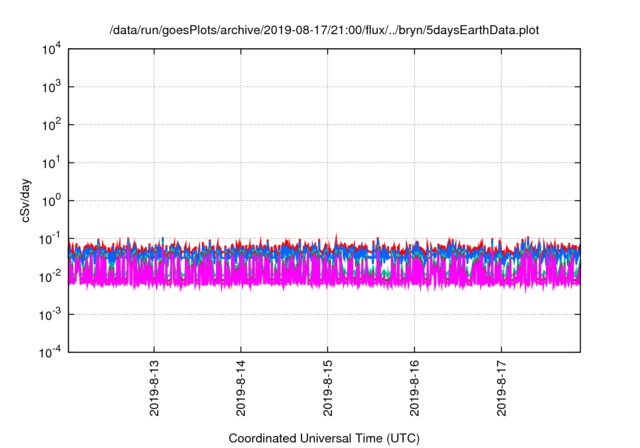Click the 10^-2 y-axis tick label
The height and width of the screenshot is (448, 640).
50,277
